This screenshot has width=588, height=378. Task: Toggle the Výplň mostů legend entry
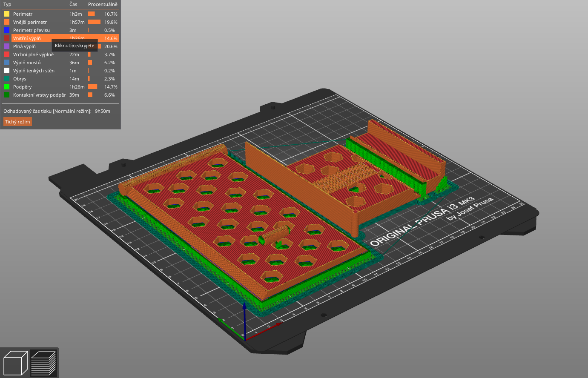point(27,63)
